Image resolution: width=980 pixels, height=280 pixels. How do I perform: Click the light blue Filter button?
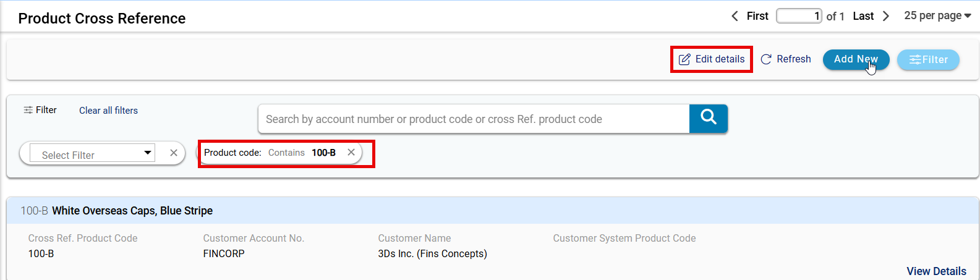click(928, 60)
